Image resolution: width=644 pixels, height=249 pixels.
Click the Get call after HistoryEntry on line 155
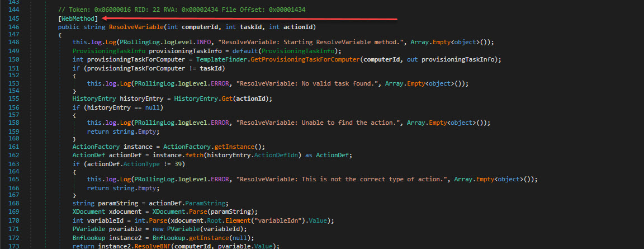coord(227,99)
